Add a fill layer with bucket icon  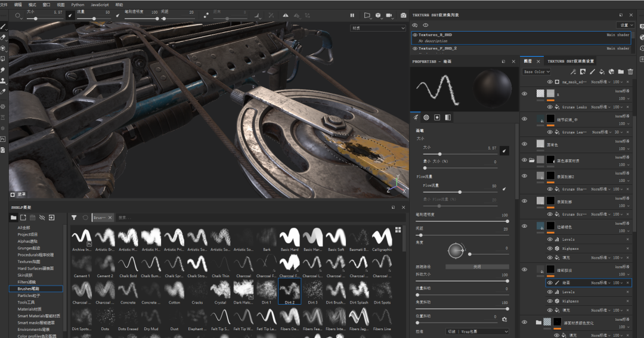[x=602, y=72]
